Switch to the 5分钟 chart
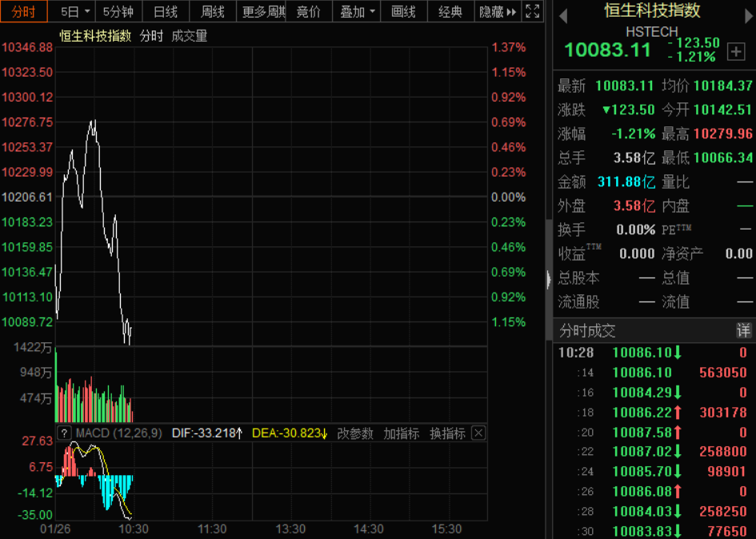This screenshot has width=756, height=539. (118, 11)
